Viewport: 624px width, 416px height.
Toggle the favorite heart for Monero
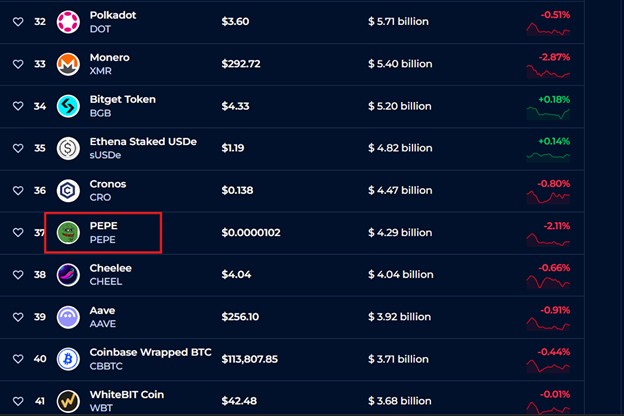[18, 64]
